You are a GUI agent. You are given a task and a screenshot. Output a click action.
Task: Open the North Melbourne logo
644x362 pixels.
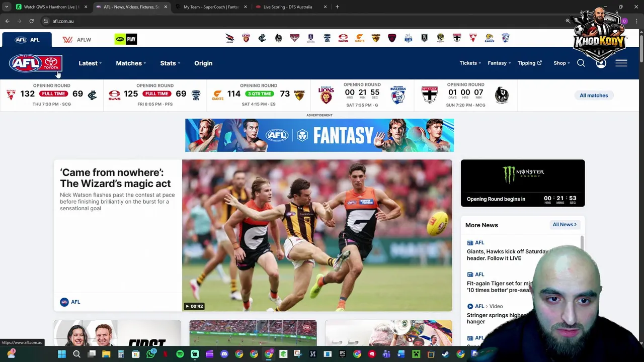click(408, 38)
